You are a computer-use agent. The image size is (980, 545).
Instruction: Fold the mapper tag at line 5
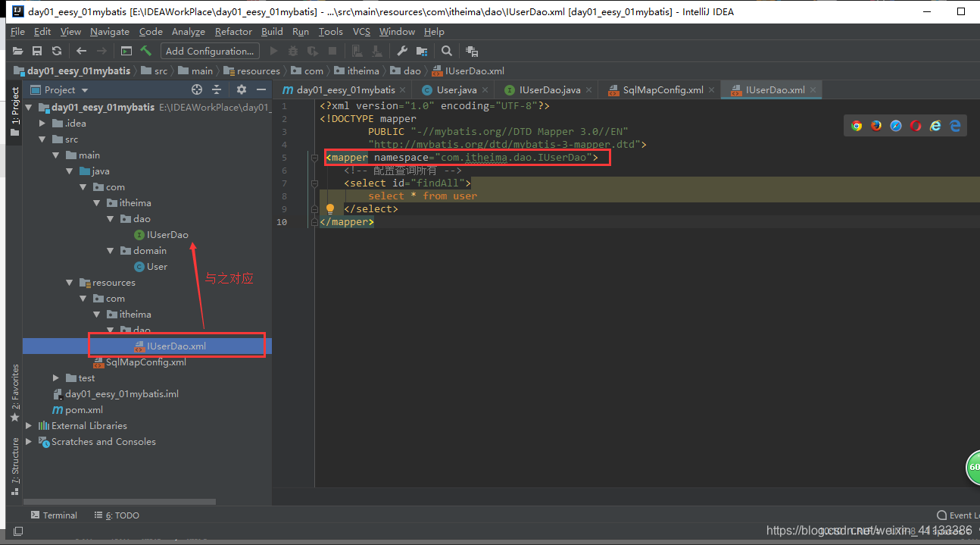click(314, 158)
